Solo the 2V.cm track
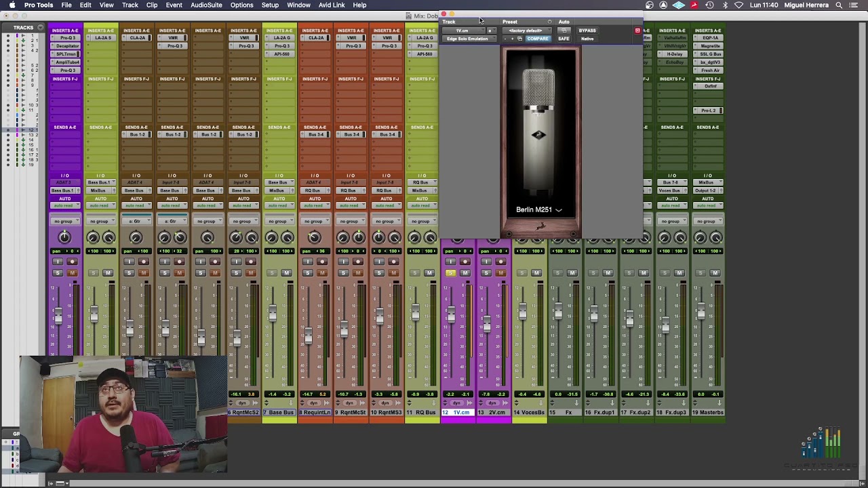Viewport: 868px width, 488px height. (486, 273)
